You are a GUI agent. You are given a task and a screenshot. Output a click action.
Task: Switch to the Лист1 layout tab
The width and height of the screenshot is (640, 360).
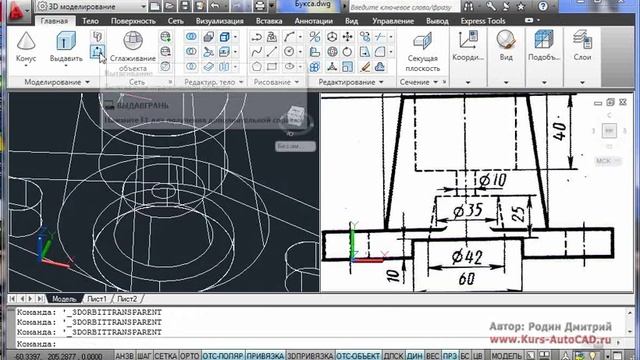[x=97, y=299]
